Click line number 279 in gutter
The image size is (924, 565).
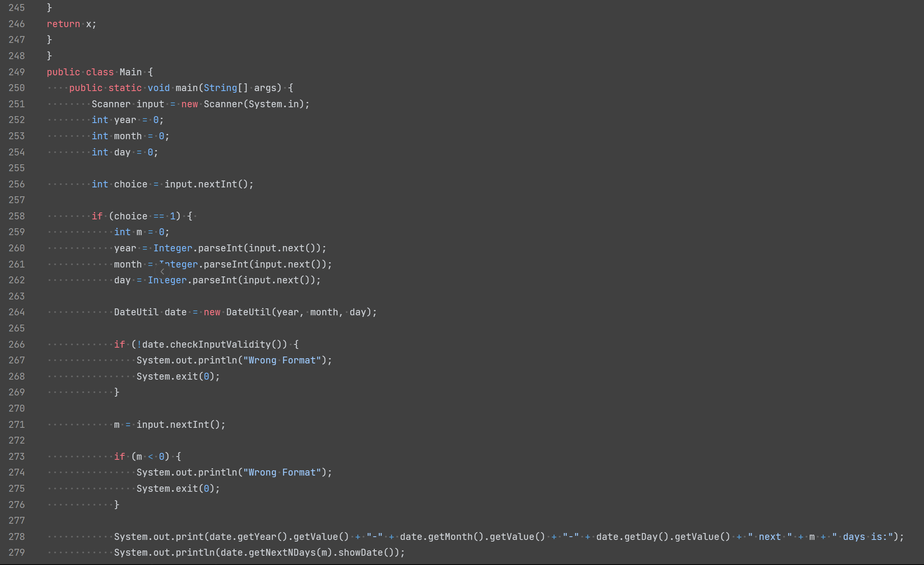tap(17, 552)
